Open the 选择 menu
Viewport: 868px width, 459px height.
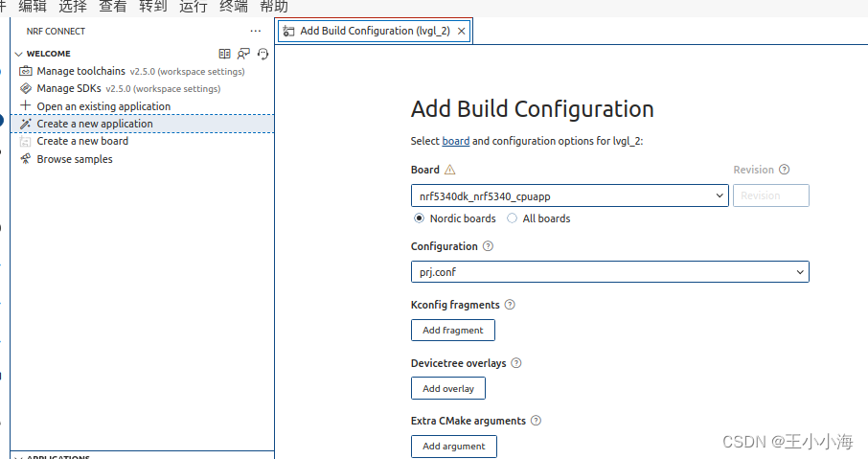[x=73, y=7]
